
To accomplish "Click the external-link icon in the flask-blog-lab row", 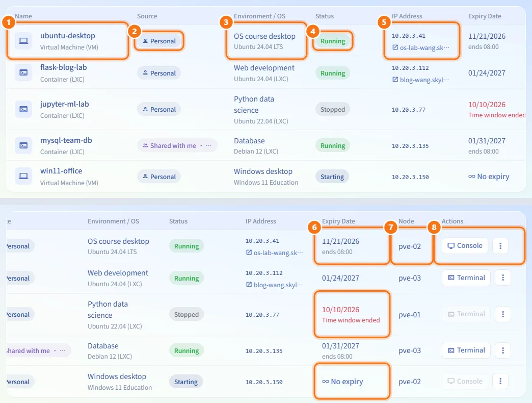I will point(395,80).
